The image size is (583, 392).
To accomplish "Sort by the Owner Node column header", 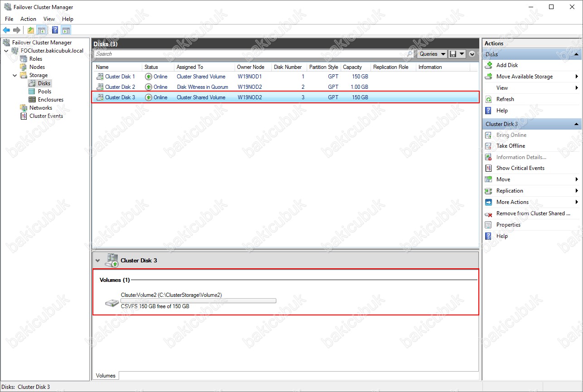I will pyautogui.click(x=253, y=67).
